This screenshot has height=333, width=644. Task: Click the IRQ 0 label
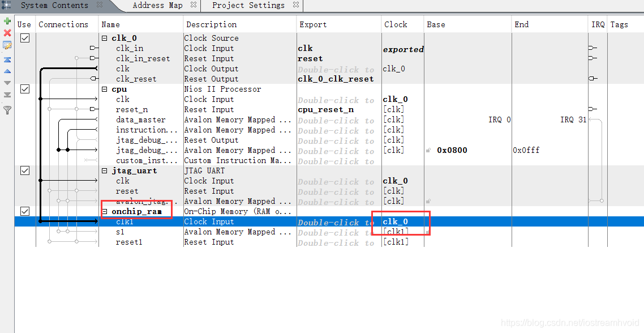(x=500, y=119)
